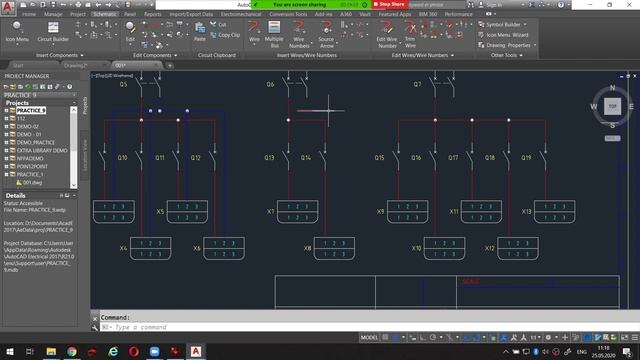Toggle MODEL space button
The image size is (640, 360).
click(x=369, y=338)
